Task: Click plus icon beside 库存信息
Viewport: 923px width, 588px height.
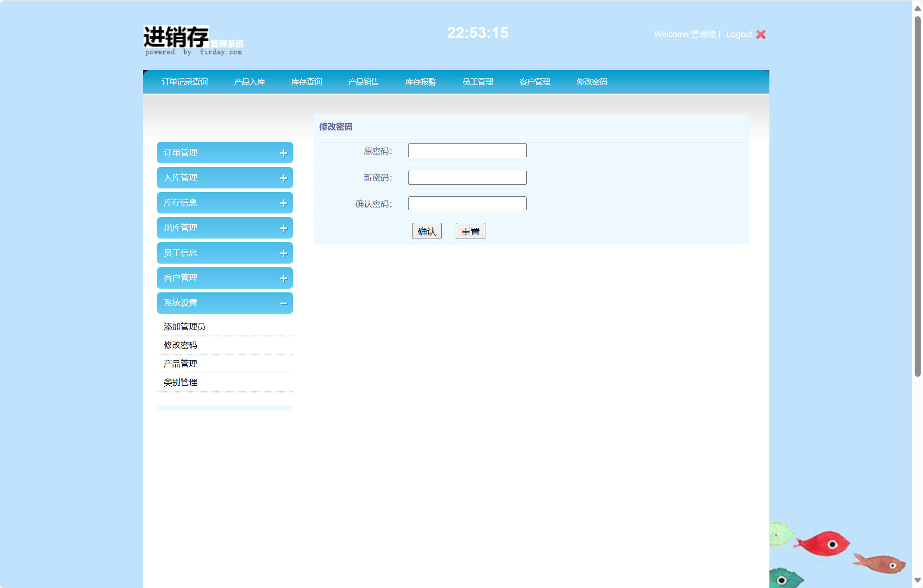Action: (284, 203)
